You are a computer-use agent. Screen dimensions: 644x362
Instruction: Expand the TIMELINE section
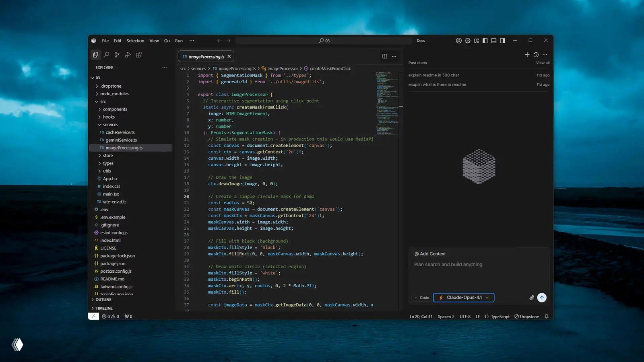point(103,308)
